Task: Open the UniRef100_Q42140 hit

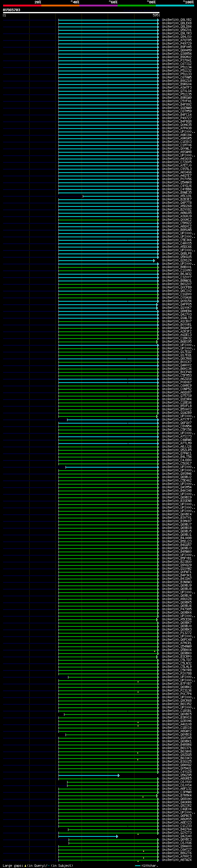Action: coord(176,837)
